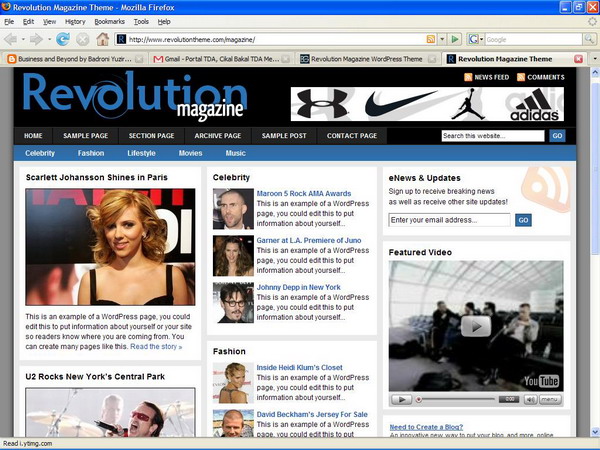Open ARCHIVE PAGE in site navigation
Viewport: 600px width, 450px height.
[x=218, y=136]
